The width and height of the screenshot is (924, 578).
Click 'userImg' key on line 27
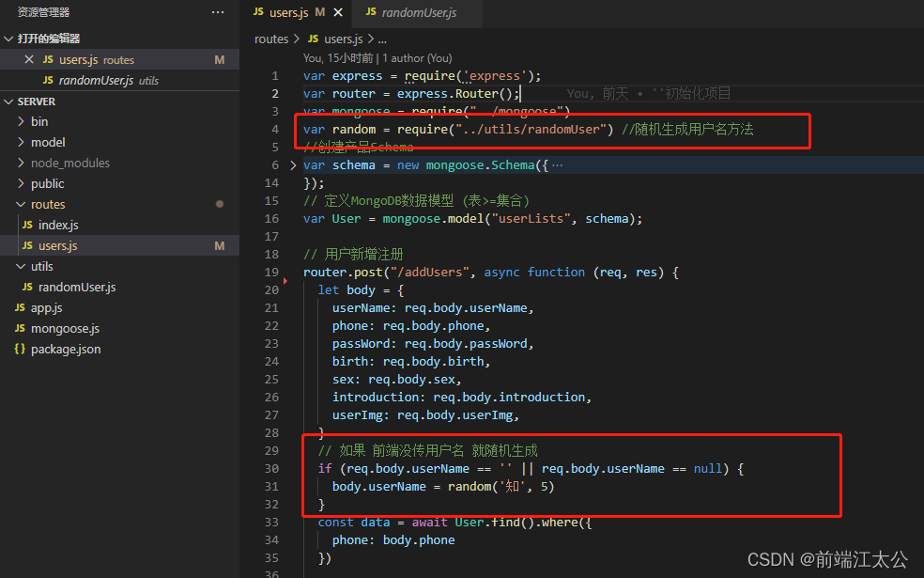[x=357, y=415]
